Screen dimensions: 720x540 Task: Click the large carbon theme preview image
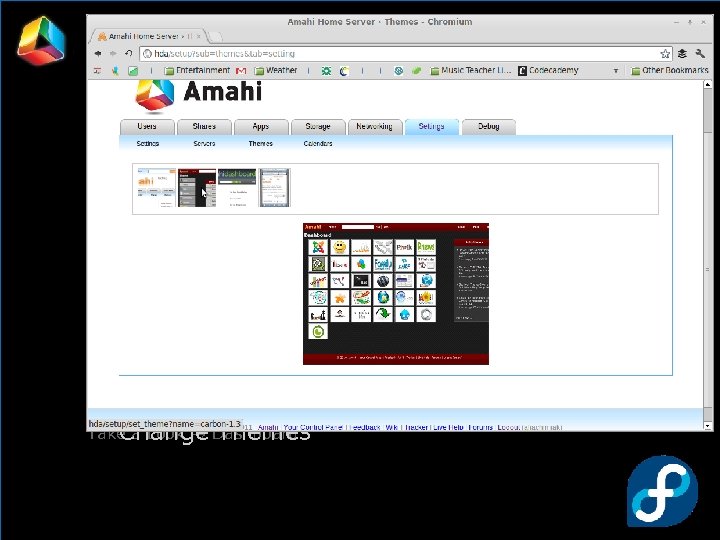[396, 294]
